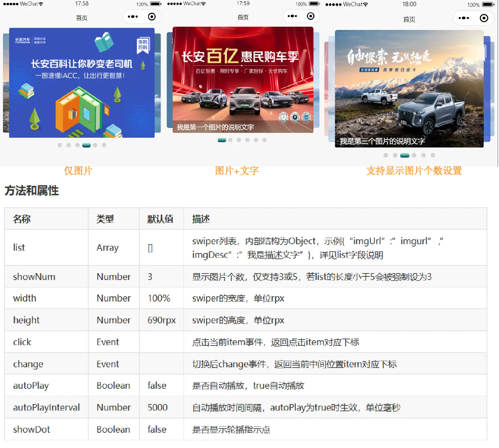Image resolution: width=499 pixels, height=448 pixels.
Task: Click the 你的百科 bookmark badge on the blue banner
Action: pos(143,45)
